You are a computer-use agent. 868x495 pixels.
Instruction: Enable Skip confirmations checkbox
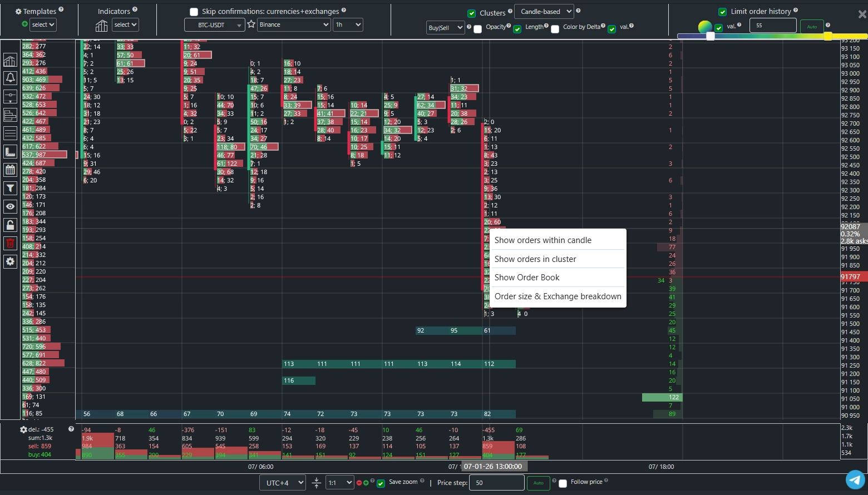[x=194, y=12]
